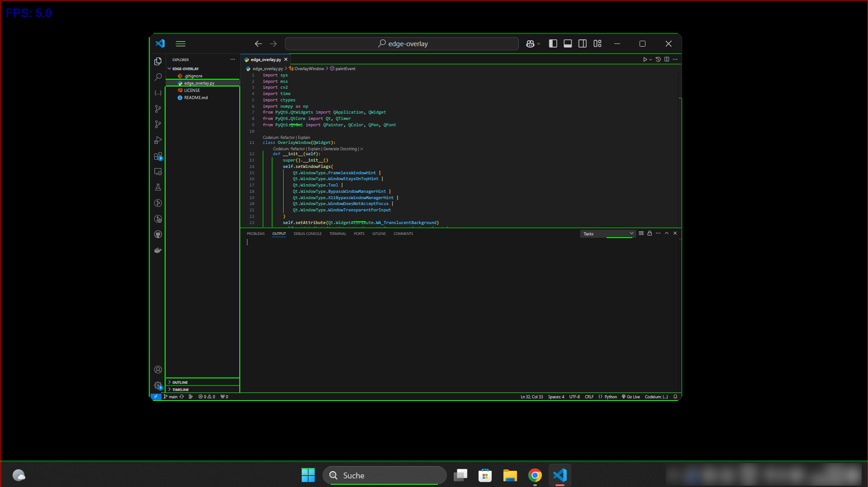The width and height of the screenshot is (868, 487).
Task: Switch to the TERMINAL panel tab
Action: pyautogui.click(x=337, y=234)
